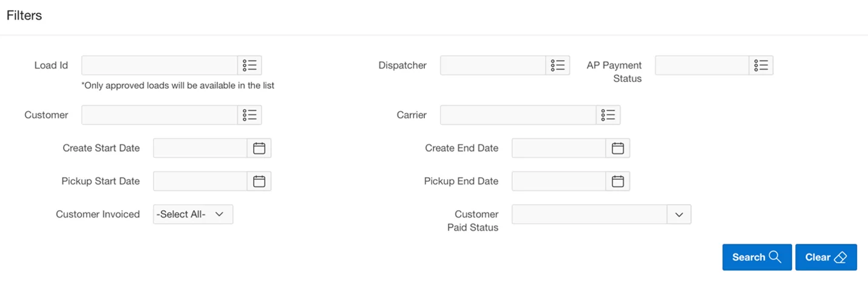Open Create End Date calendar picker
Image resolution: width=868 pixels, height=283 pixels.
click(618, 148)
